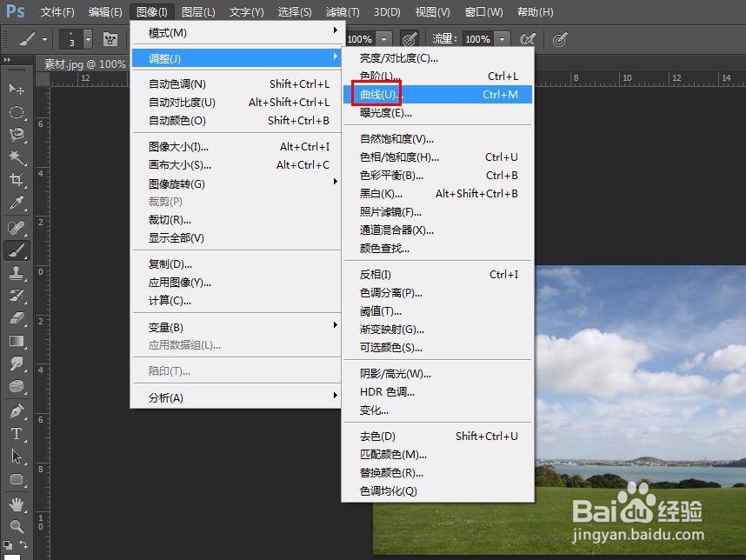Select the Hand tool

[x=17, y=503]
